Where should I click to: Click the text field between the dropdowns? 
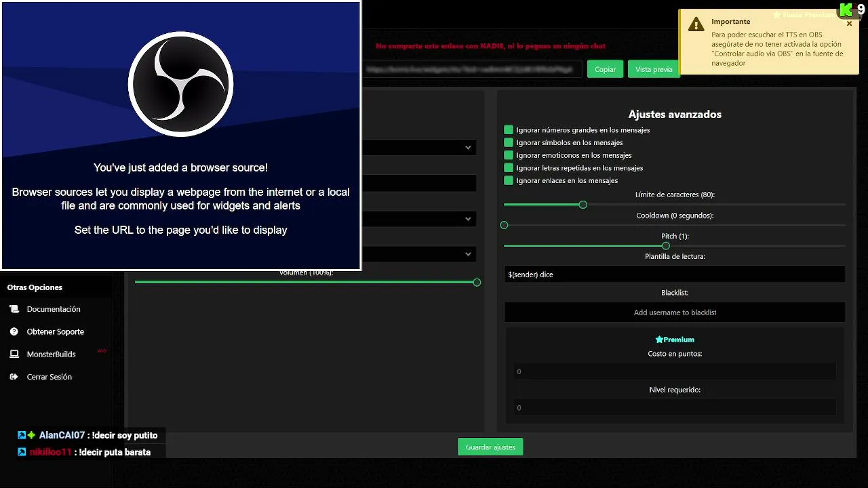pos(419,183)
